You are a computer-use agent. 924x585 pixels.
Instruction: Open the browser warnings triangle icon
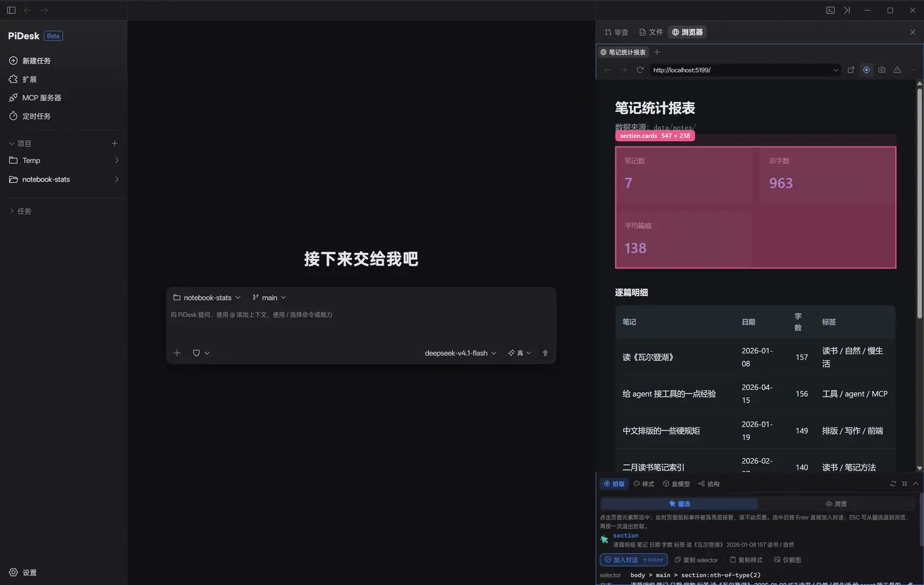(897, 70)
